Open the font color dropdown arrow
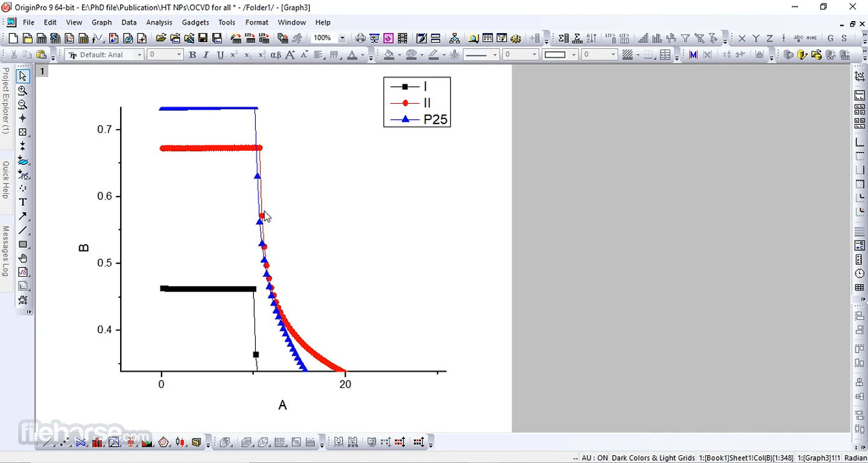Screen dimensions: 868x463 coord(363,55)
